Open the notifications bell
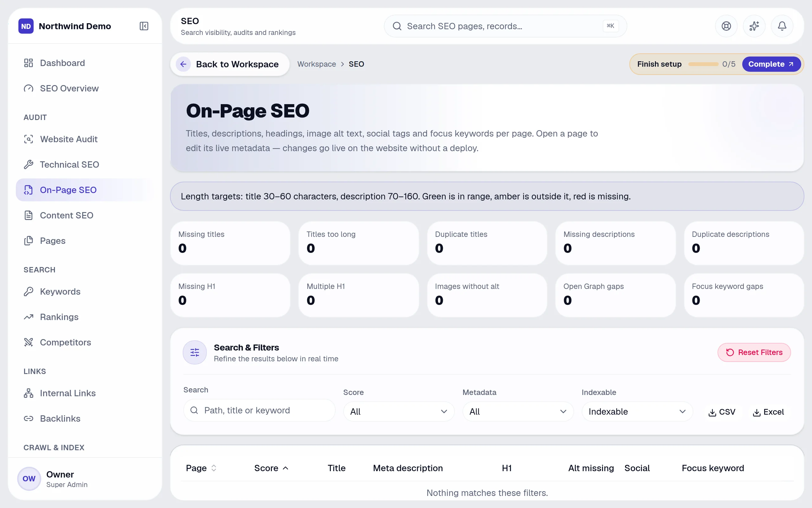This screenshot has height=508, width=812. [782, 26]
